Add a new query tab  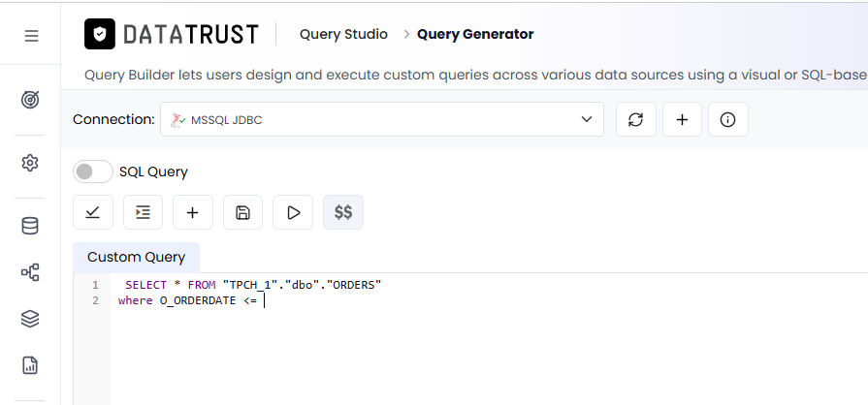point(193,212)
